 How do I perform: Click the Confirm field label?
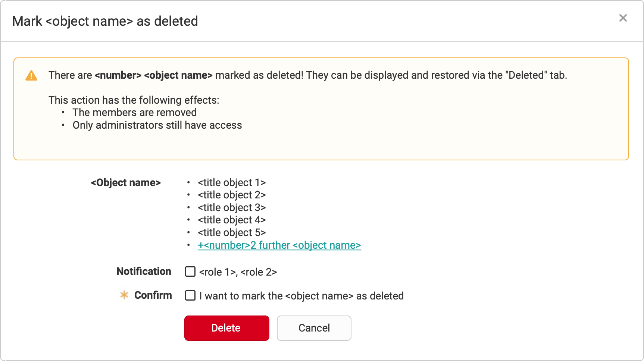pos(153,295)
